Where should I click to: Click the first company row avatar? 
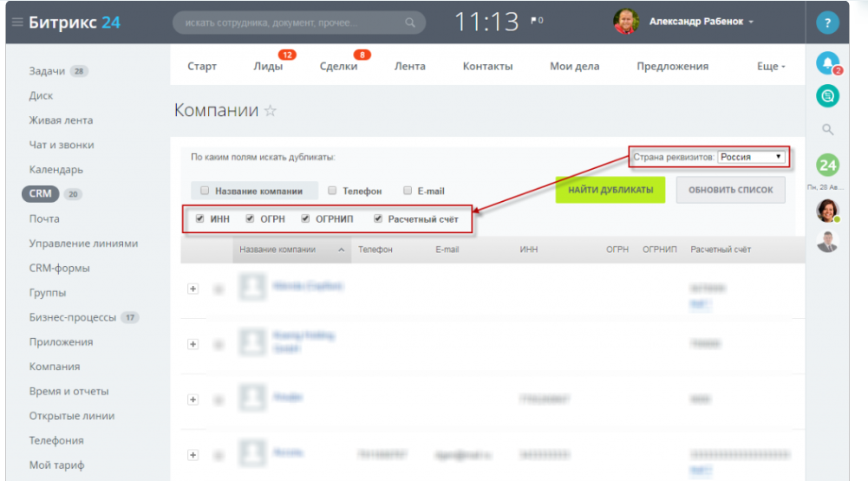tap(251, 287)
